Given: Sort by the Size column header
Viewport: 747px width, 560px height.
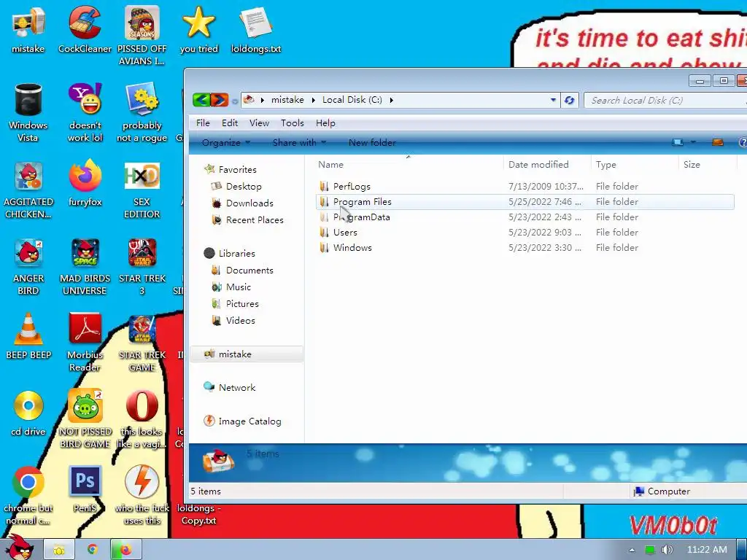Looking at the screenshot, I should tap(708, 164).
